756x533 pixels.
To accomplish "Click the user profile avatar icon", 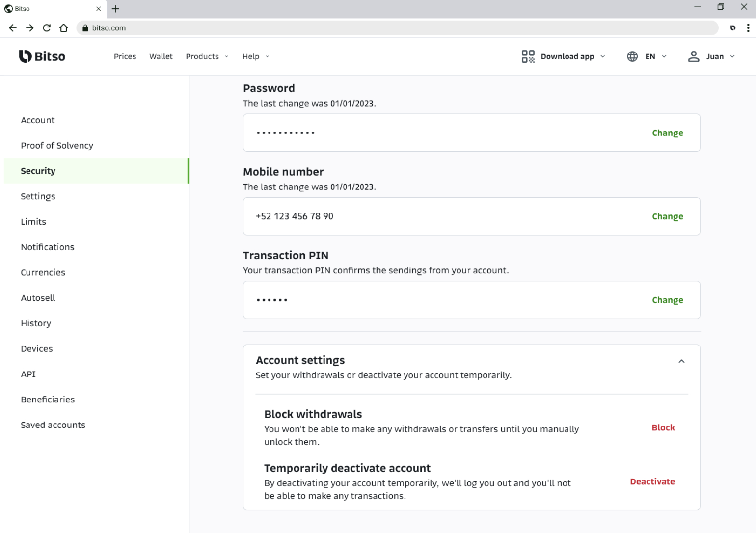I will 693,56.
